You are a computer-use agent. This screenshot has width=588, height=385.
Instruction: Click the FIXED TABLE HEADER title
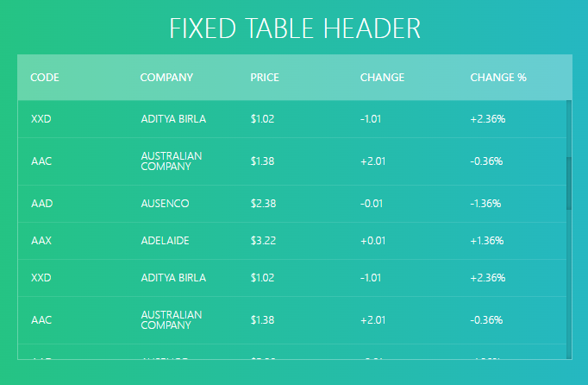(295, 28)
